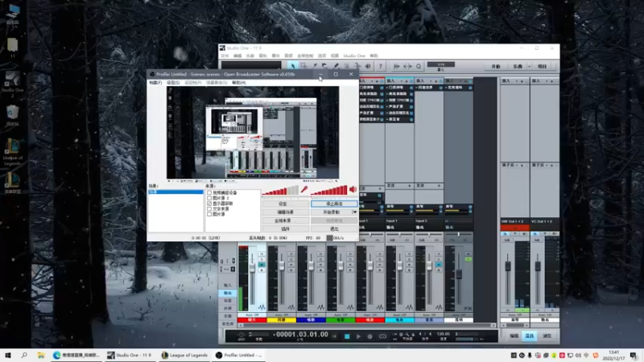Toggle the 图片源 2 source checkbox in OBS

point(209,198)
